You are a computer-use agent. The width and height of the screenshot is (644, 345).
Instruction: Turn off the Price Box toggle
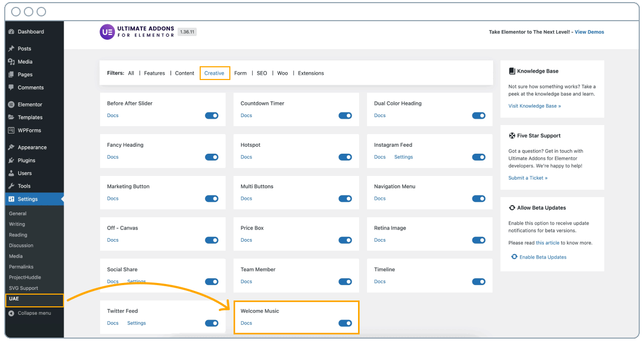point(345,240)
